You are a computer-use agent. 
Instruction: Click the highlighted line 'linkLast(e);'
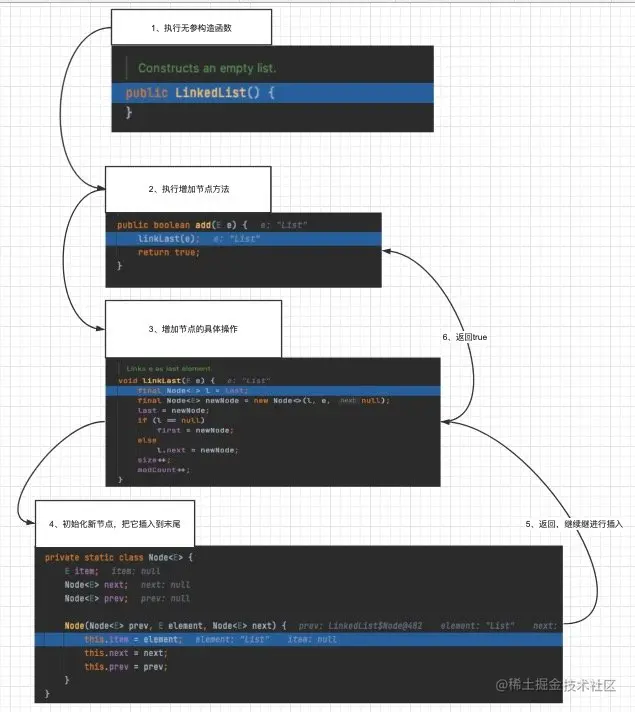pyautogui.click(x=243, y=238)
